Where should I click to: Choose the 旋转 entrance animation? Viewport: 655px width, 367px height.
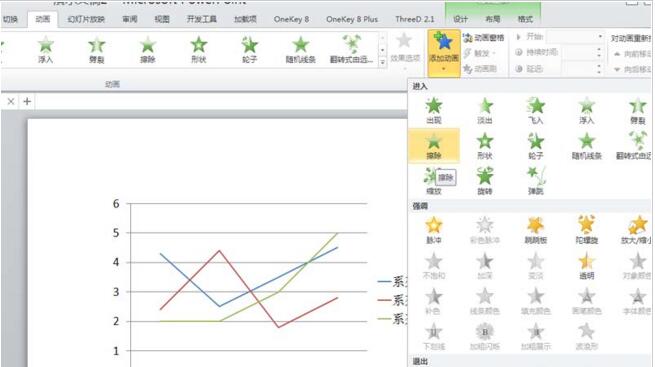pyautogui.click(x=485, y=182)
